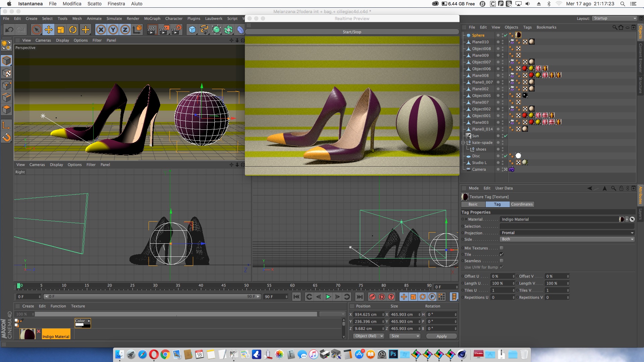
Task: Open the Simulate menu
Action: pos(114,18)
